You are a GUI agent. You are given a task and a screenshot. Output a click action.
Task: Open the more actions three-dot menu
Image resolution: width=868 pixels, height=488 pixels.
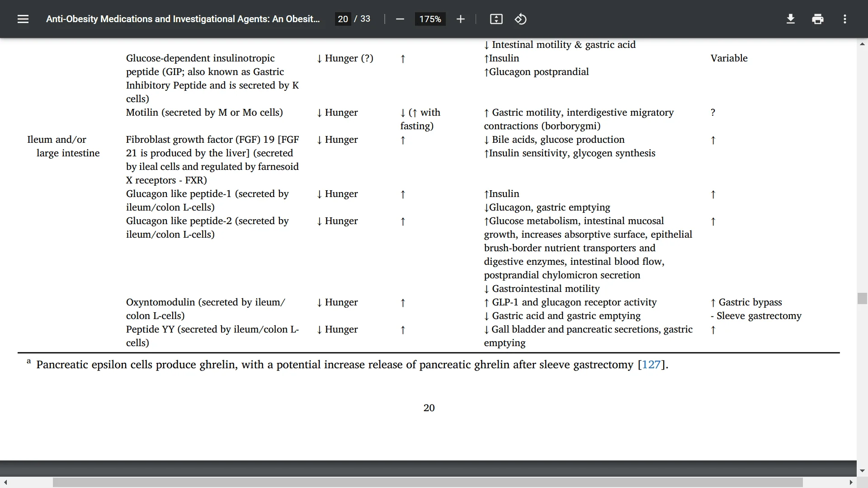pyautogui.click(x=844, y=19)
